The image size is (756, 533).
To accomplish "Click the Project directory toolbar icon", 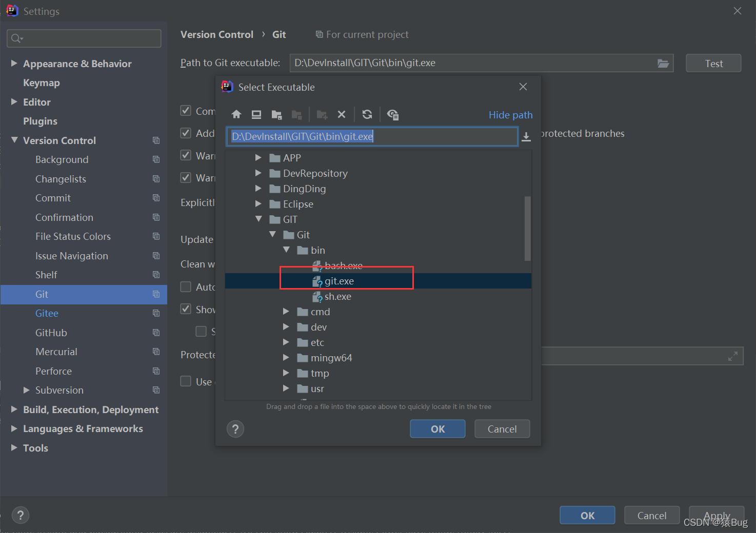I will 276,115.
